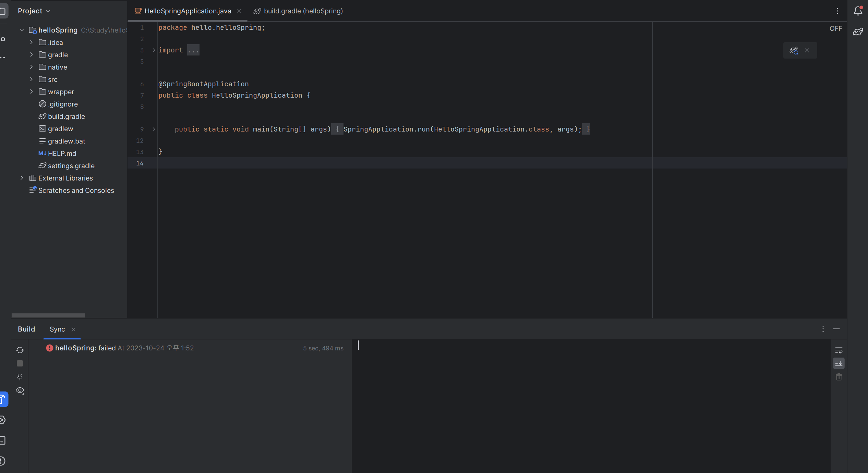The width and height of the screenshot is (868, 473).
Task: Switch to the Sync tab
Action: coord(57,329)
